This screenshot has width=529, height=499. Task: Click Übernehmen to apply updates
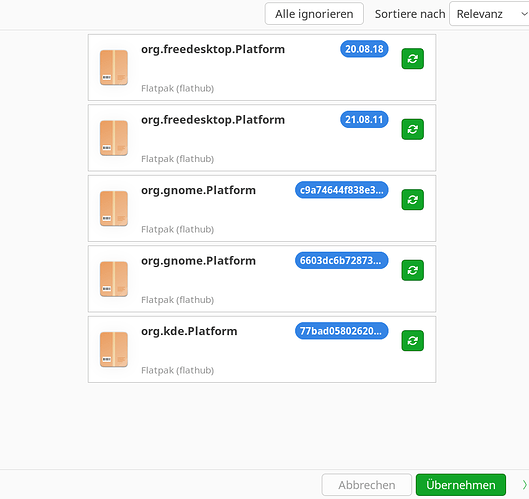tap(461, 485)
